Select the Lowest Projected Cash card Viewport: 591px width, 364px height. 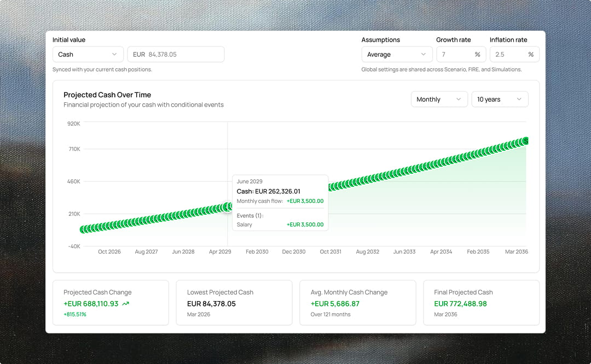234,303
